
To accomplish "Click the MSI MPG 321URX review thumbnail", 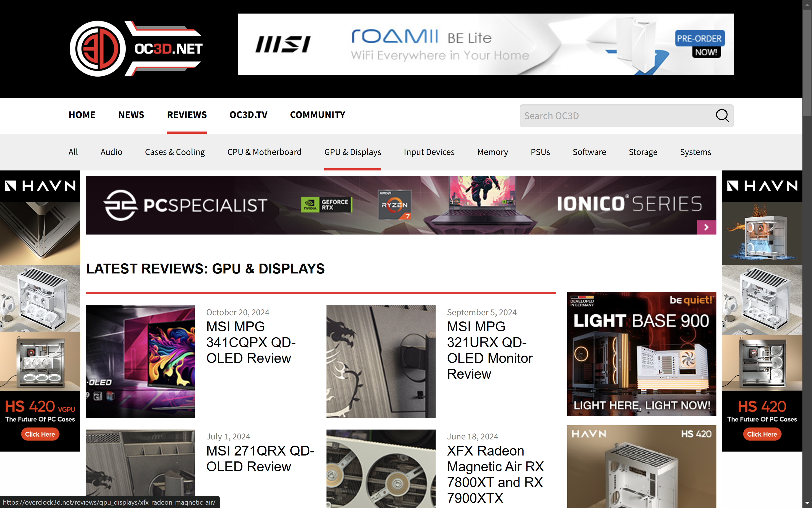I will (381, 362).
